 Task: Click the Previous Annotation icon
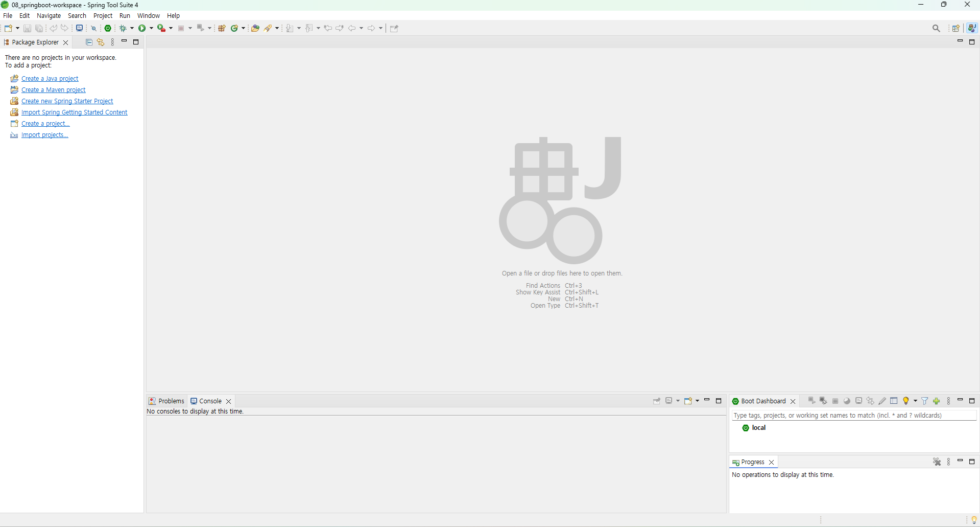309,28
